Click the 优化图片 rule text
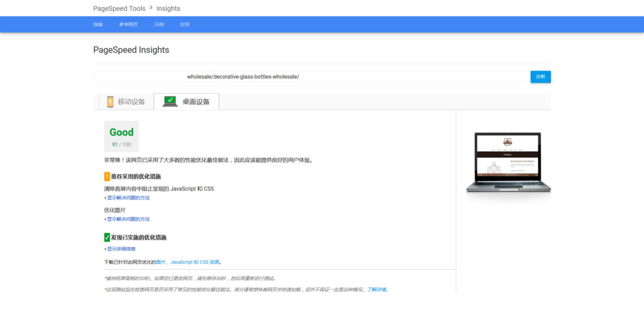This screenshot has width=644, height=320. tap(115, 211)
